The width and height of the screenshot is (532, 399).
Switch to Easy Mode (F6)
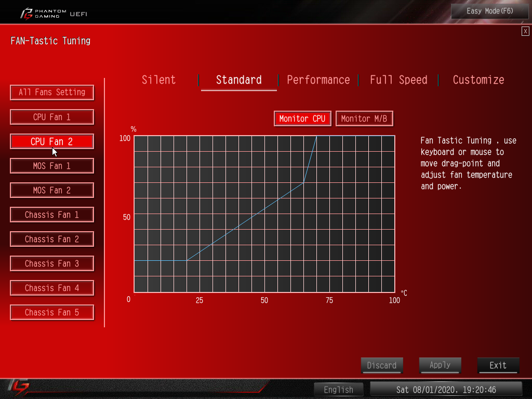pyautogui.click(x=489, y=11)
